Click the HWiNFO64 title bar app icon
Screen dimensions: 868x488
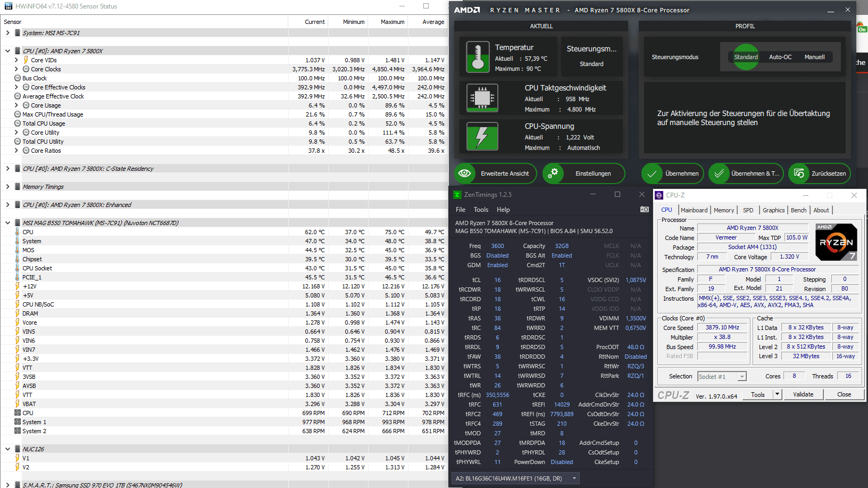click(x=9, y=6)
